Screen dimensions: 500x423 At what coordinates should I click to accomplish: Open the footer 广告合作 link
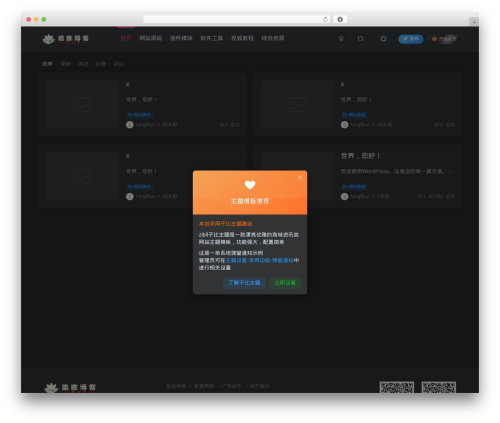point(231,386)
